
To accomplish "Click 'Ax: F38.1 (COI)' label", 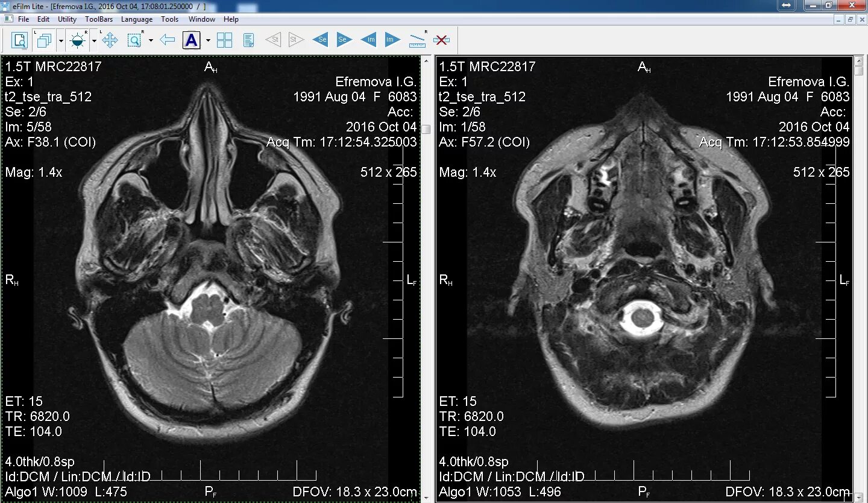I will tap(51, 142).
